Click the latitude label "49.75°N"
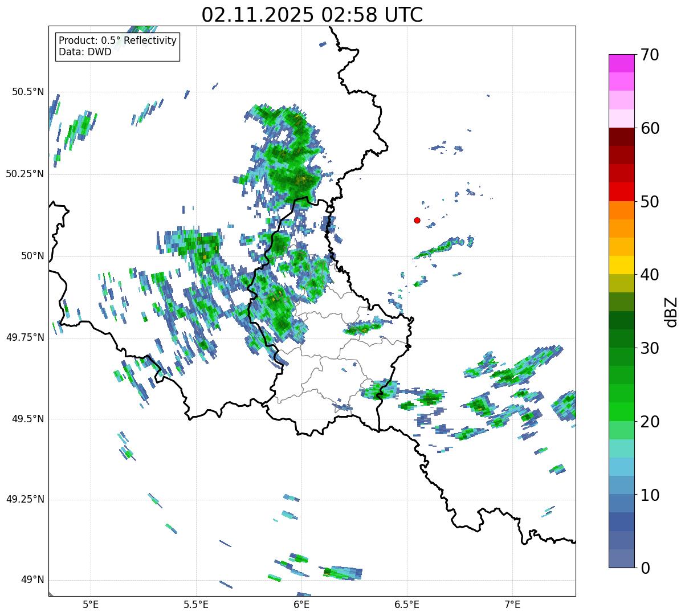685x616 pixels. coord(25,337)
